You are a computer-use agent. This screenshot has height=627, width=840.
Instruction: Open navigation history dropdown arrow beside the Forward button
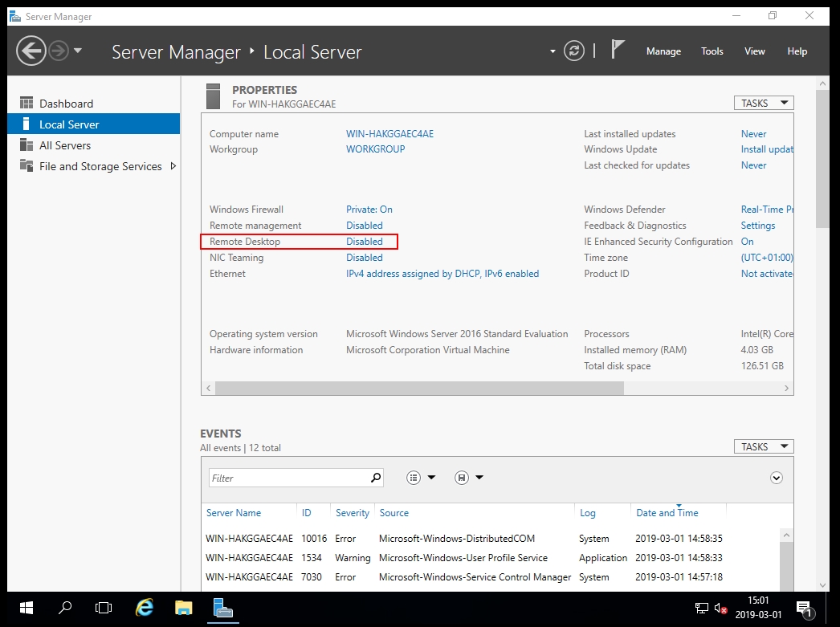[x=78, y=51]
